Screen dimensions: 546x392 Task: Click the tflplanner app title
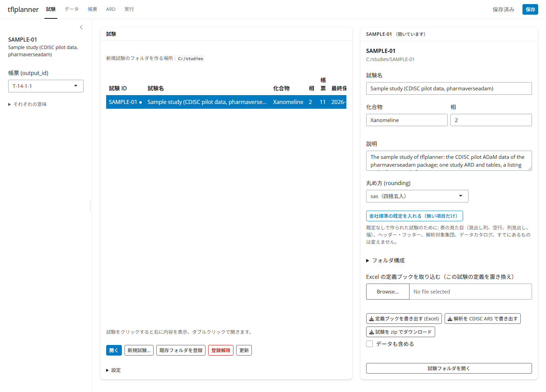(23, 10)
